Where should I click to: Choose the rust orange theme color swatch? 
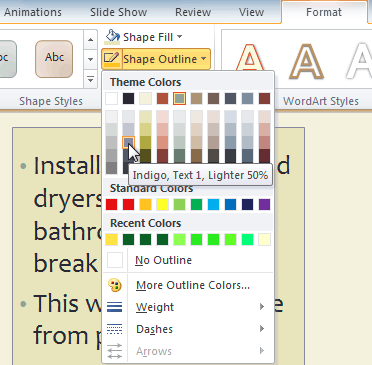pos(163,99)
